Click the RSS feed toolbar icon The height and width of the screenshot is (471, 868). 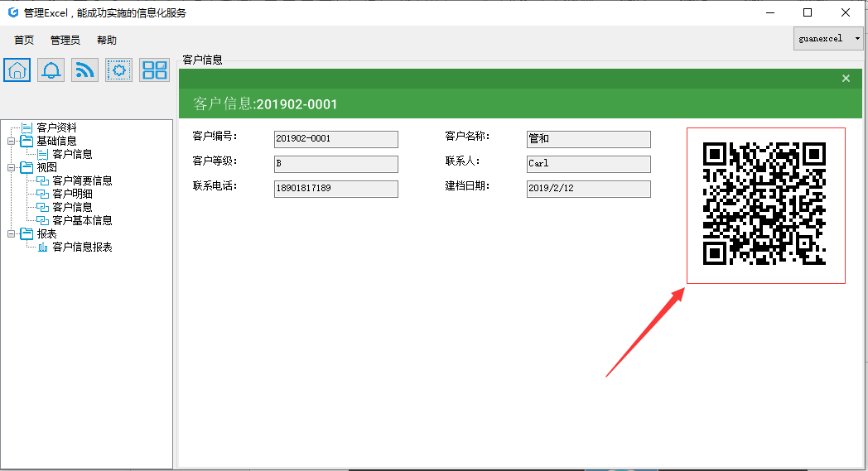click(x=84, y=70)
